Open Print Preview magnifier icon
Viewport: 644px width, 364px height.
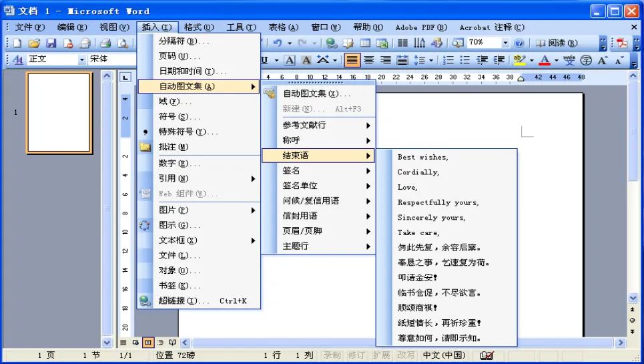(x=122, y=43)
